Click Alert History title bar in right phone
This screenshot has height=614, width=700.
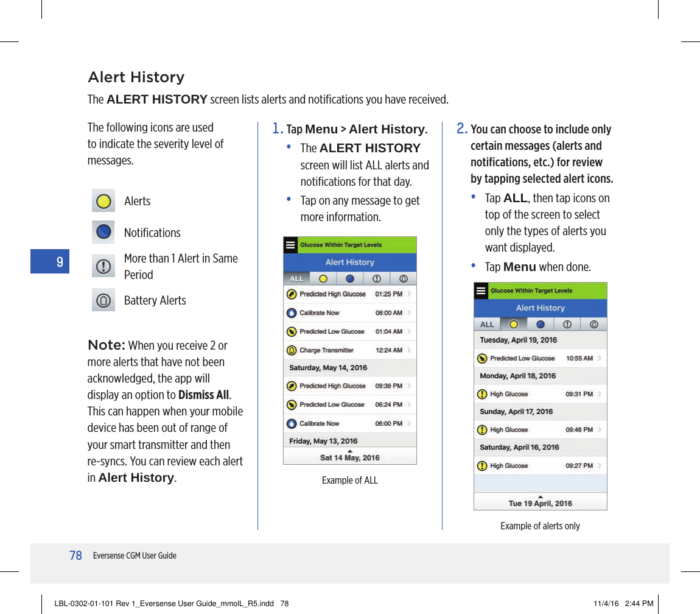point(541,308)
